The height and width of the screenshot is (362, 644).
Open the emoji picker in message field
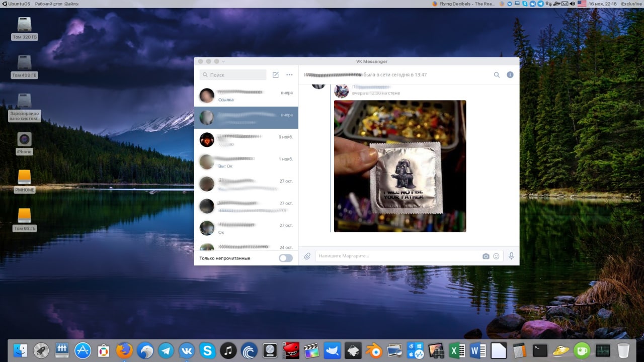tap(496, 256)
